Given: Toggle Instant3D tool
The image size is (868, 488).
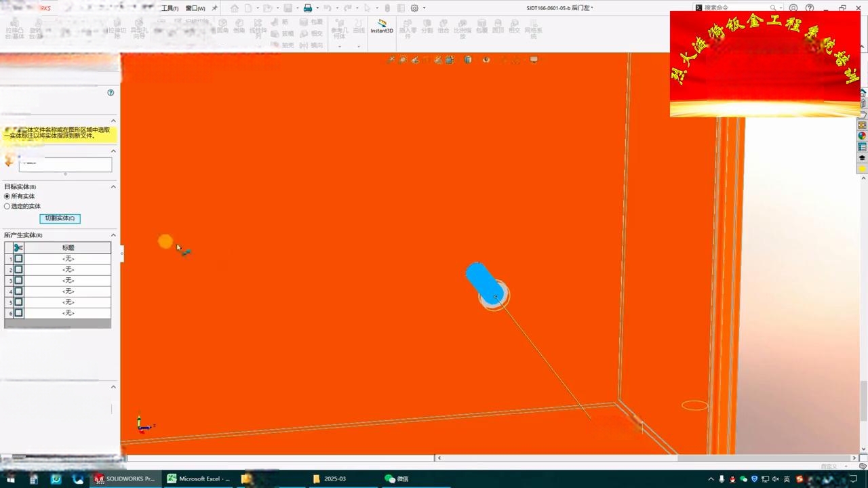Looking at the screenshot, I should click(x=382, y=26).
